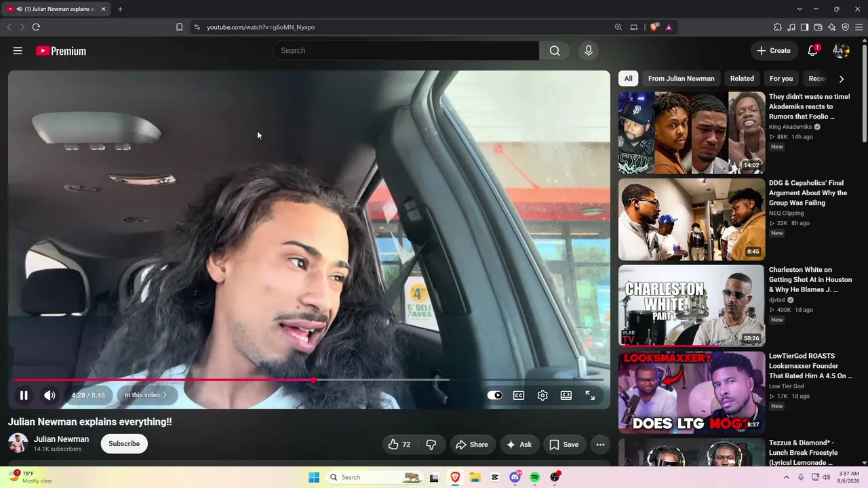Image resolution: width=868 pixels, height=488 pixels.
Task: Like the video with 72 likes
Action: click(399, 445)
